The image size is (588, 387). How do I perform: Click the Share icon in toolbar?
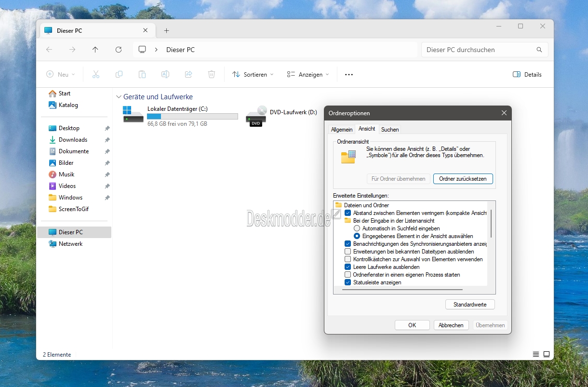[188, 74]
